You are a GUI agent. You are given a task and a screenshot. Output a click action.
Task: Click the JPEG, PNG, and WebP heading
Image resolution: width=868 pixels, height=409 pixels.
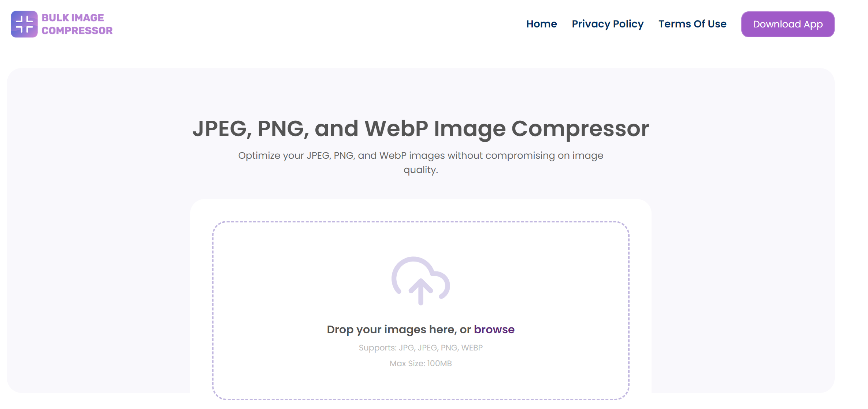point(421,128)
